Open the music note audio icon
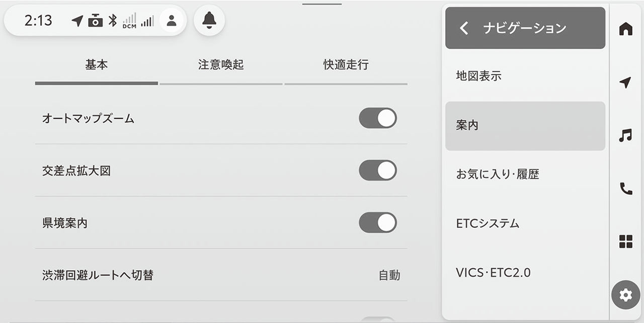 (x=625, y=135)
